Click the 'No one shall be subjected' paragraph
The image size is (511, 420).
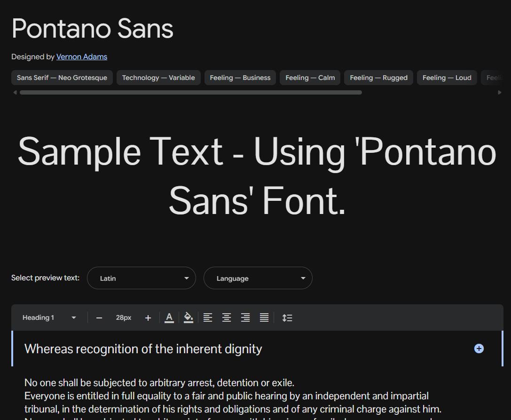point(159,382)
